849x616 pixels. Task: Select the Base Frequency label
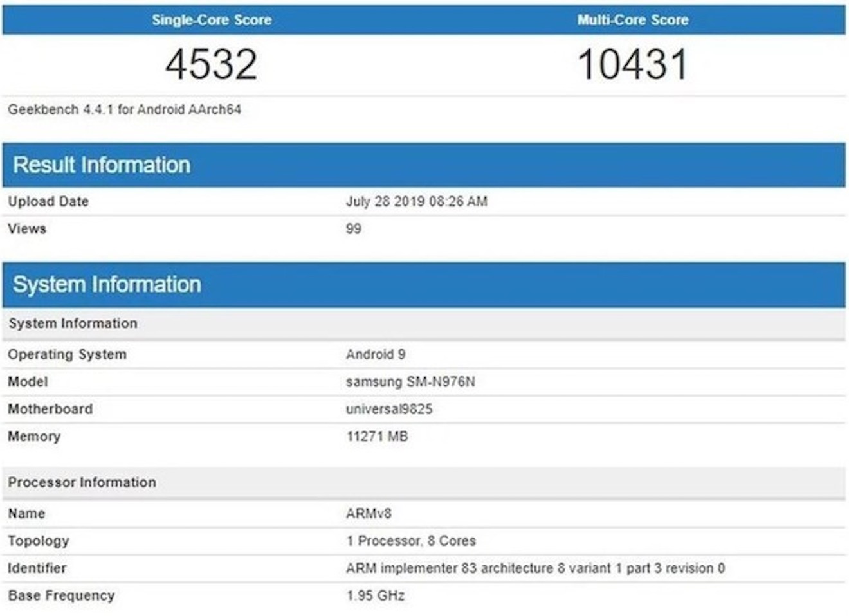(x=61, y=596)
